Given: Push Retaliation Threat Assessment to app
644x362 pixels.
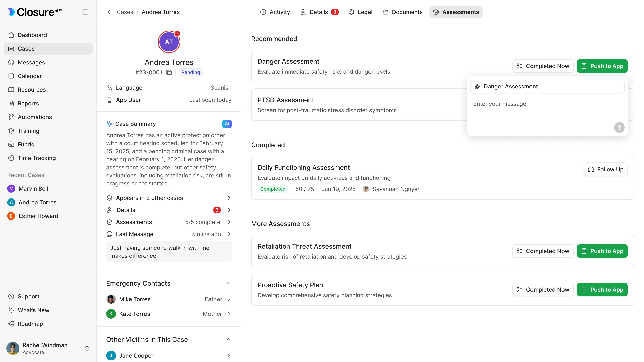Looking at the screenshot, I should [602, 251].
